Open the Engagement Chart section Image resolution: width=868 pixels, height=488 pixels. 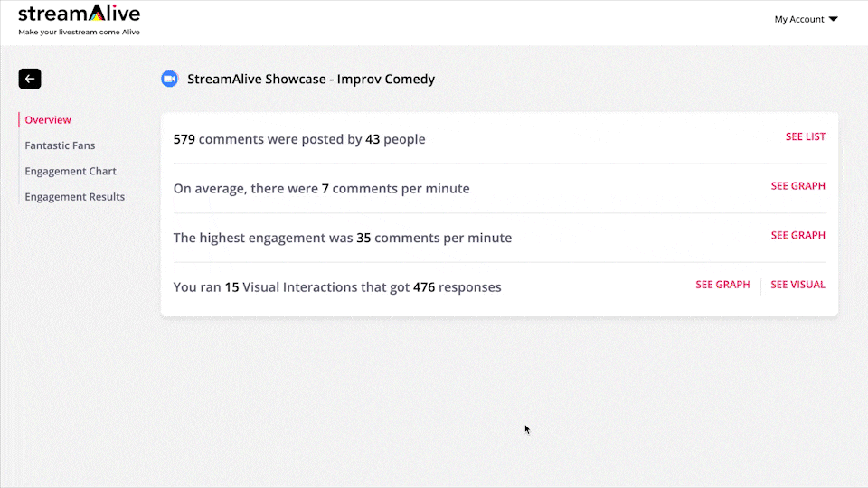coord(71,171)
